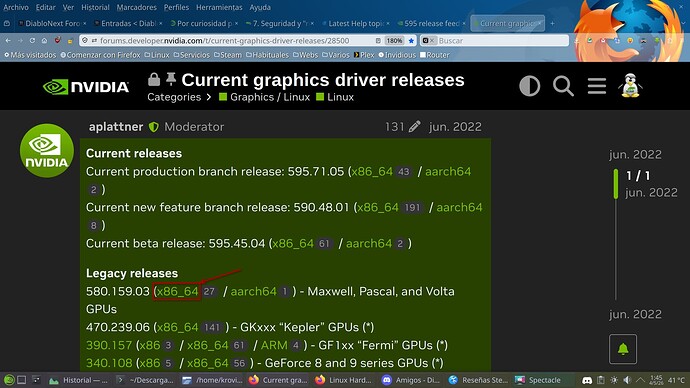This screenshot has width=690, height=388.
Task: Open the Router bookmark
Action: click(435, 55)
